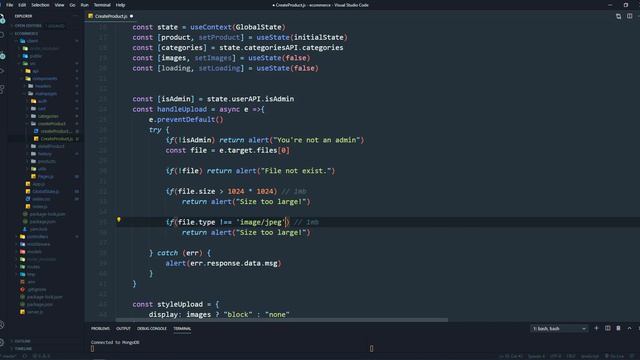This screenshot has height=360, width=640.
Task: Open the Terminal menu
Action: (102, 5)
